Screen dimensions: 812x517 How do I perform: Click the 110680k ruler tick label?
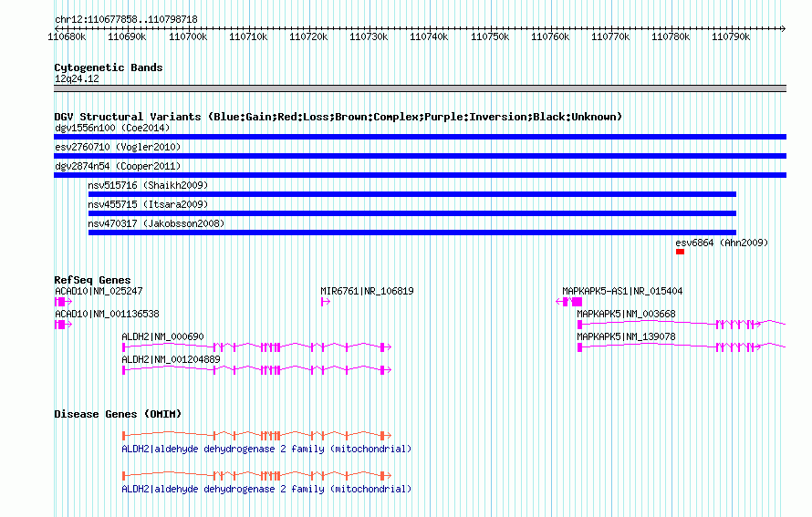(67, 36)
